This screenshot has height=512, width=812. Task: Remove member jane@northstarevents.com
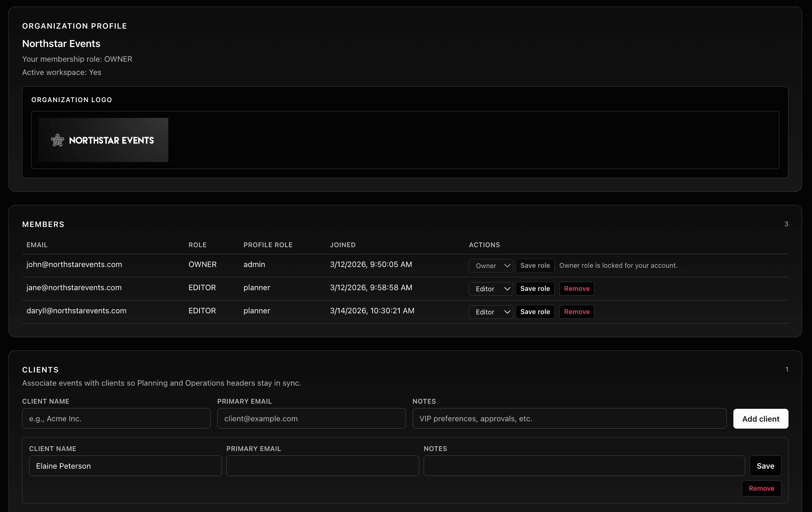[x=576, y=289]
